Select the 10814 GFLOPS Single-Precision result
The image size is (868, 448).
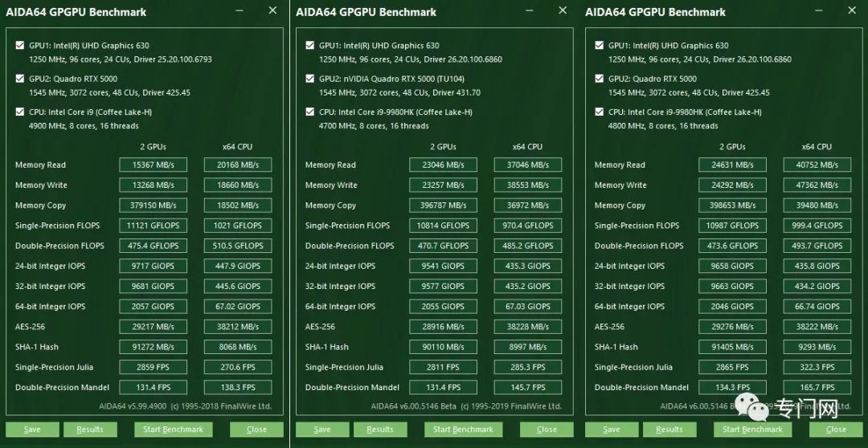pos(444,226)
